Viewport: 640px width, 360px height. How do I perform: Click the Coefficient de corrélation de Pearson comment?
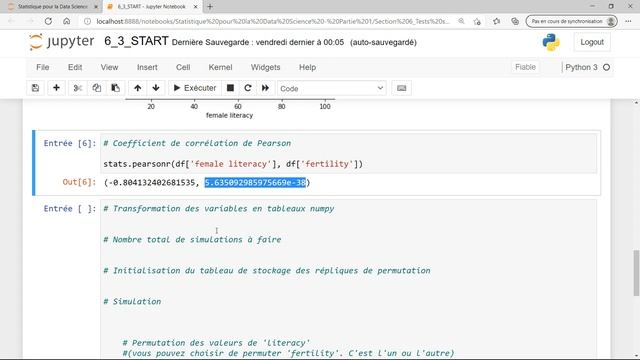point(197,143)
